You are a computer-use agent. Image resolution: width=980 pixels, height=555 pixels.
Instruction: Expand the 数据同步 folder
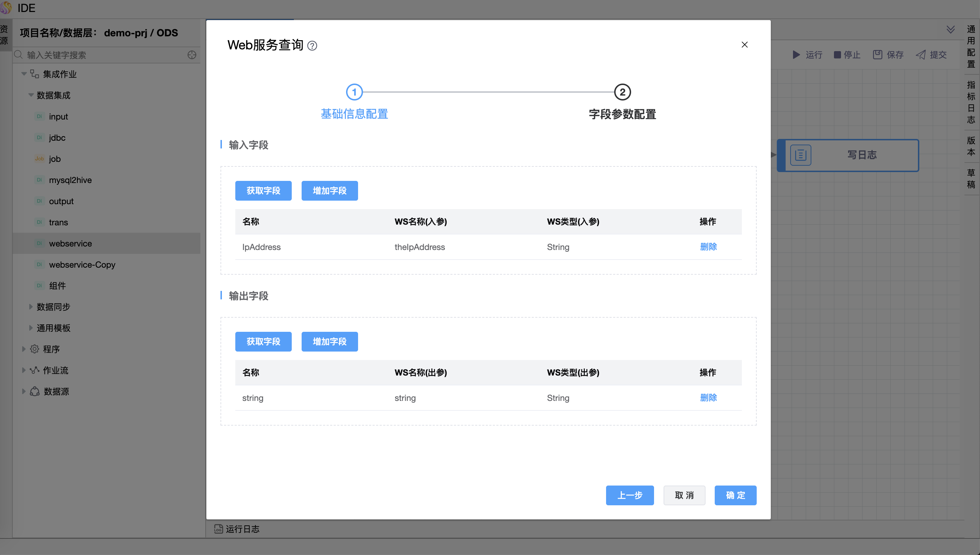coord(31,307)
